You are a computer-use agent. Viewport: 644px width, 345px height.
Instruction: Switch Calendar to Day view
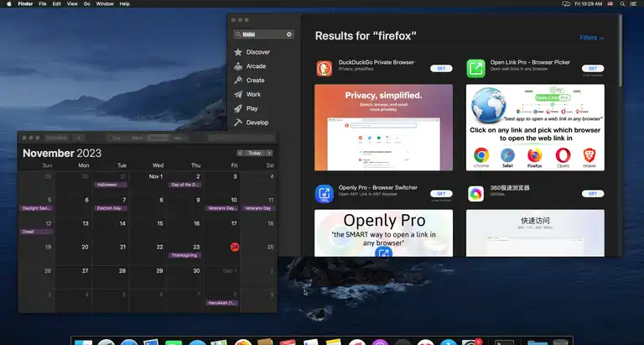pos(117,139)
